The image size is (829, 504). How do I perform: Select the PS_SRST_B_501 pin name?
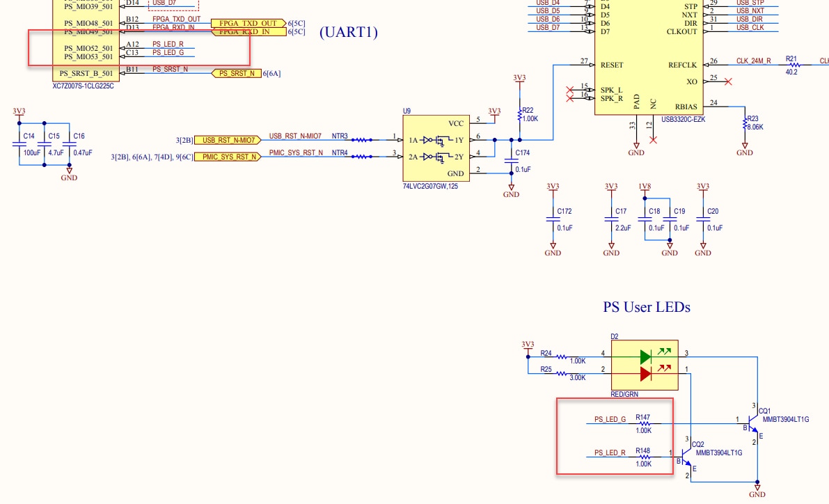86,74
